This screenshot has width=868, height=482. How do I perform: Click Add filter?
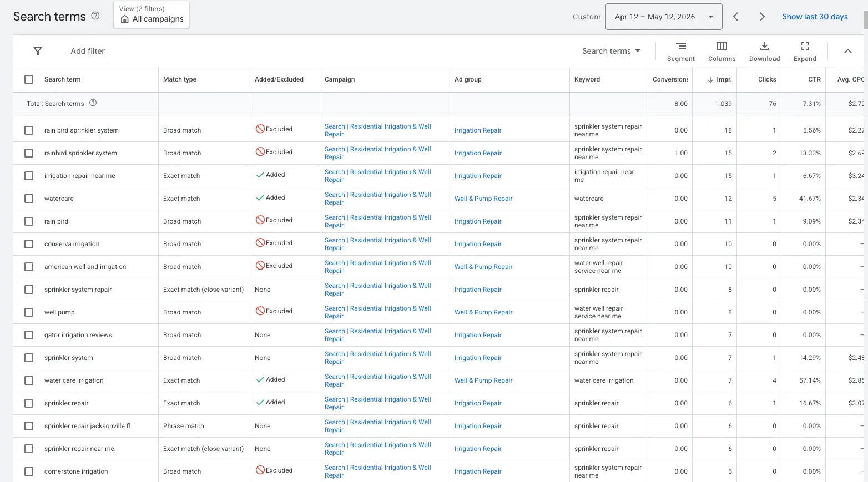(88, 51)
